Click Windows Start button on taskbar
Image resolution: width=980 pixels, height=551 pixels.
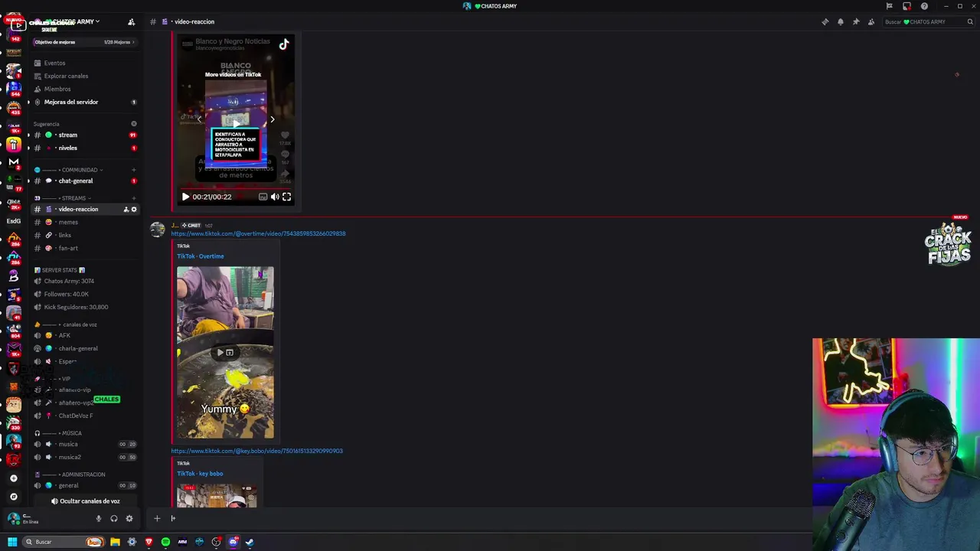pyautogui.click(x=12, y=542)
